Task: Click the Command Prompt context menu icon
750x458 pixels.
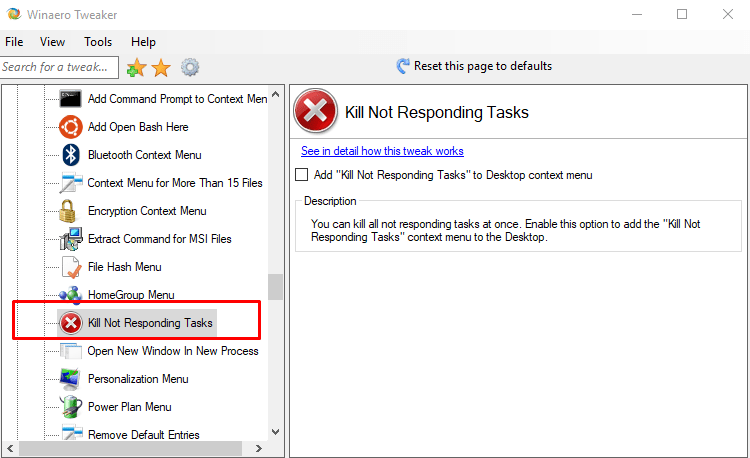Action: point(70,99)
